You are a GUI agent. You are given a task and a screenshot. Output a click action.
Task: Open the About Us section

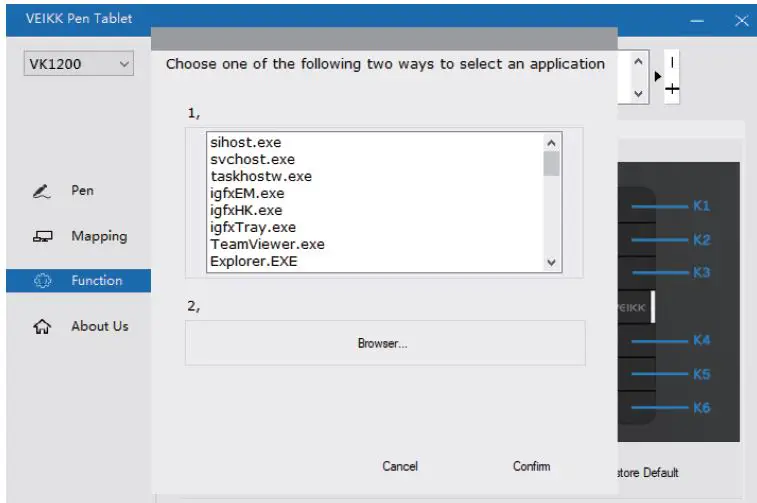[x=100, y=326]
